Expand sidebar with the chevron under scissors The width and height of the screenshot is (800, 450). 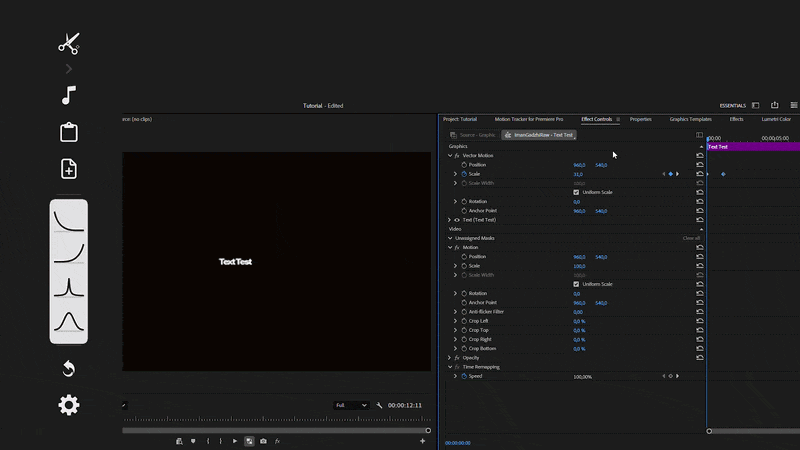point(69,69)
